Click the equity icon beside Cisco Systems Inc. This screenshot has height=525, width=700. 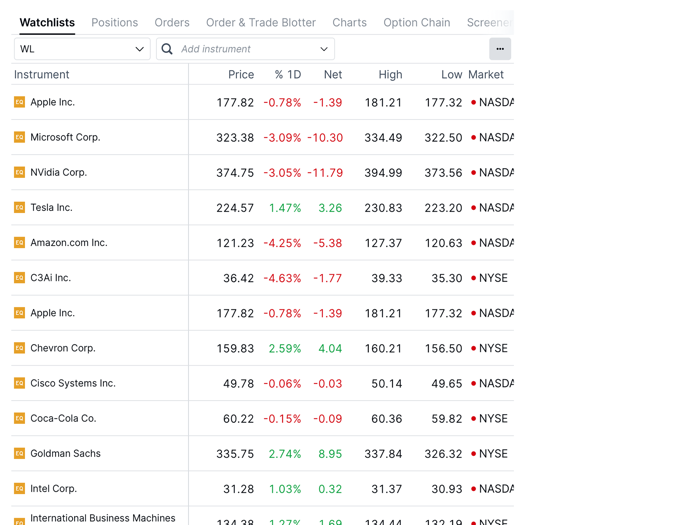click(x=19, y=383)
